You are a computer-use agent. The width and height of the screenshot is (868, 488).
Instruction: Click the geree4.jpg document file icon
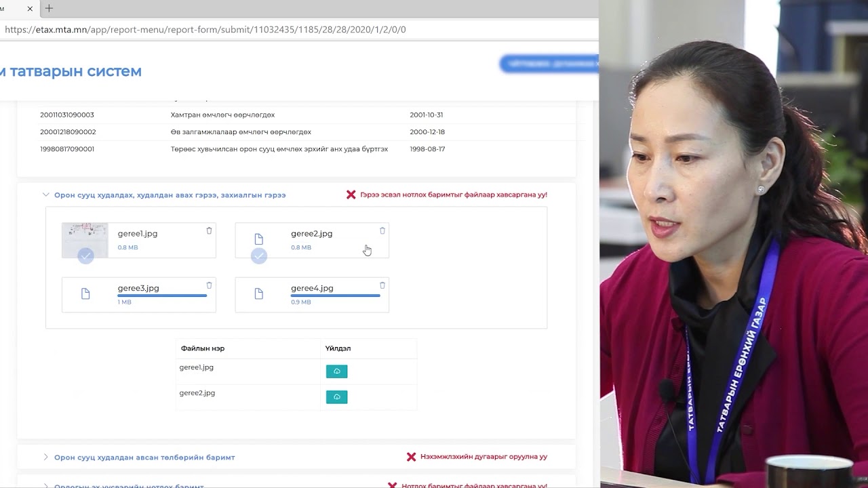click(x=258, y=294)
